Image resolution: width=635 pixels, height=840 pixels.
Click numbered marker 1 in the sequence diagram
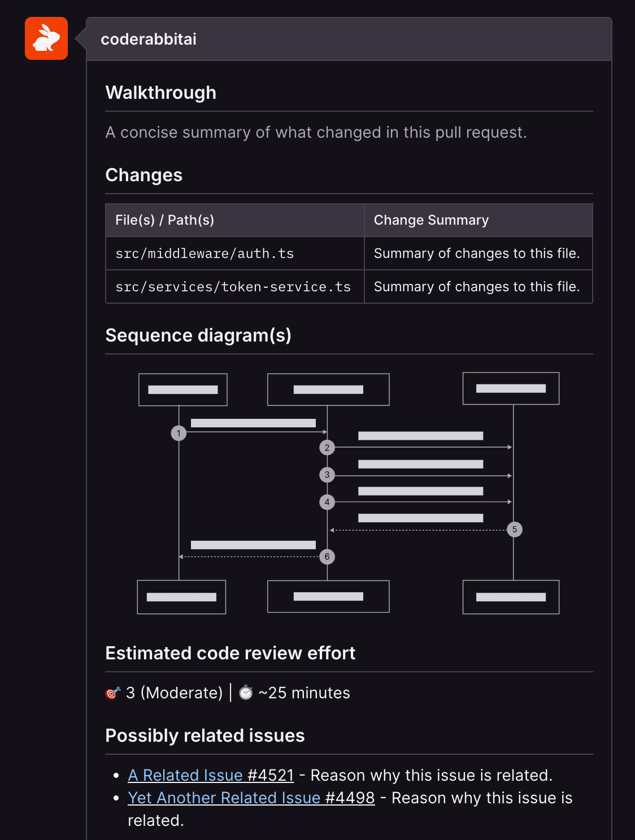(179, 433)
